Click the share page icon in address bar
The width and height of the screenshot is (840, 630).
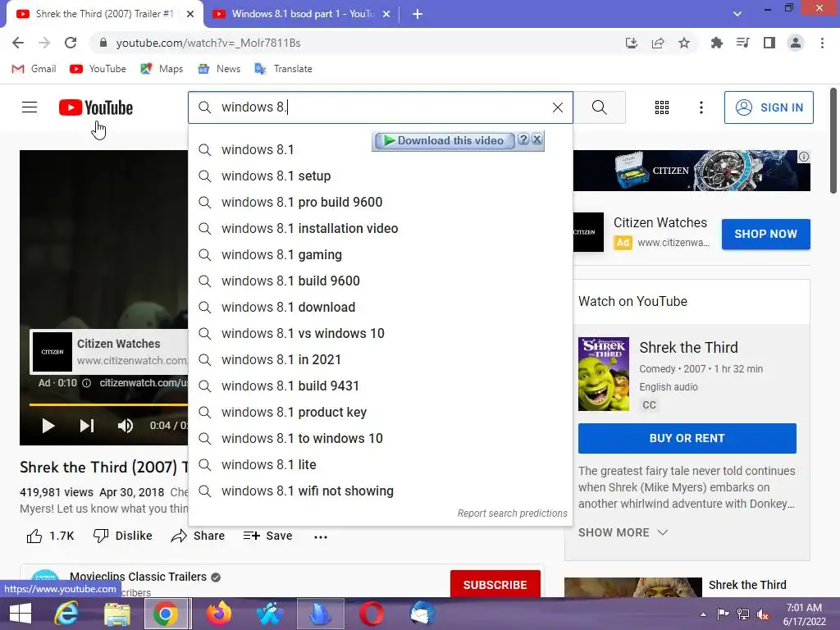click(658, 43)
